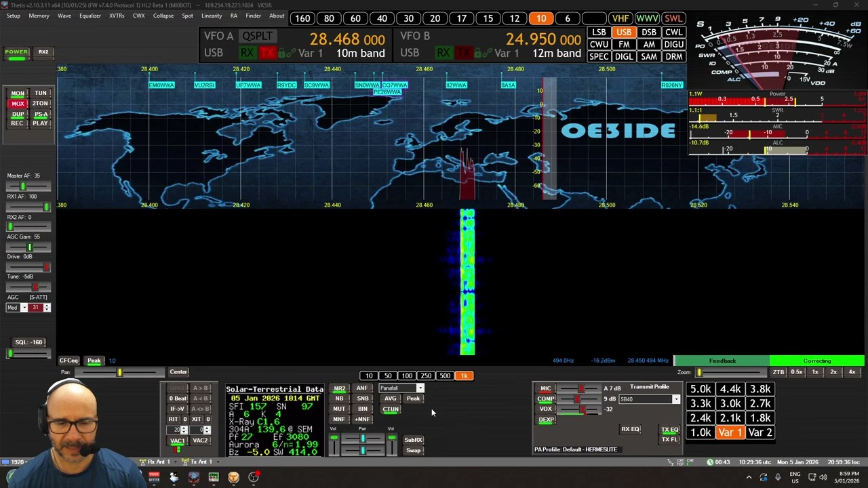Image resolution: width=868 pixels, height=488 pixels.
Task: Click the VFO A frequency 28.468 display
Action: pos(347,39)
